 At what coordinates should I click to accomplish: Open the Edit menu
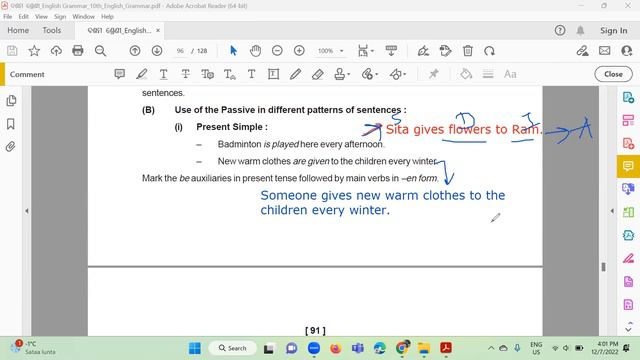coord(23,16)
